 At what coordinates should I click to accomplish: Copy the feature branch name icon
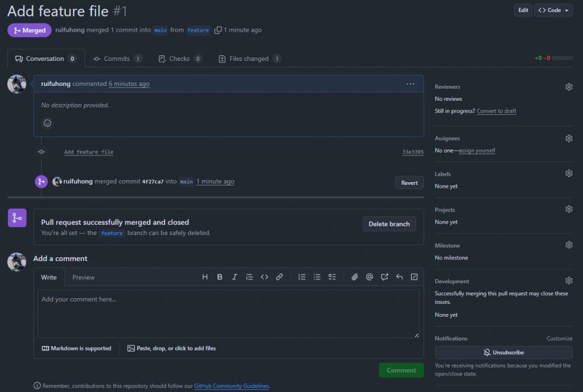[218, 30]
